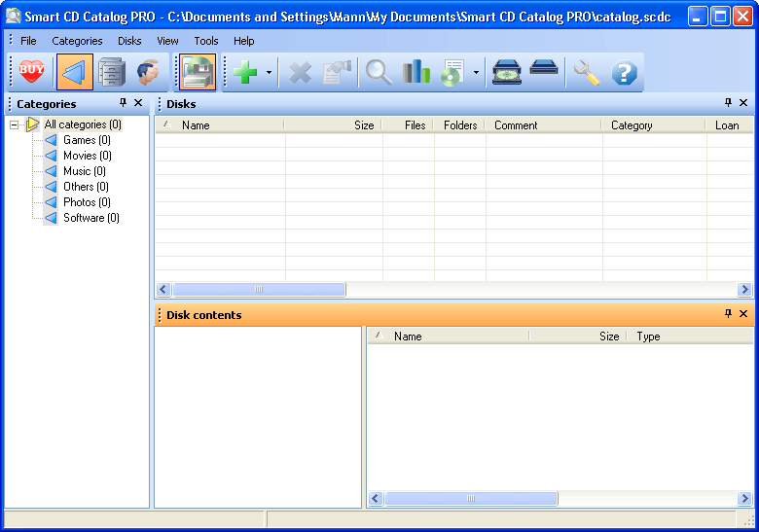This screenshot has height=532, width=759.
Task: Open dropdown arrow next to report icon
Action: [x=476, y=73]
